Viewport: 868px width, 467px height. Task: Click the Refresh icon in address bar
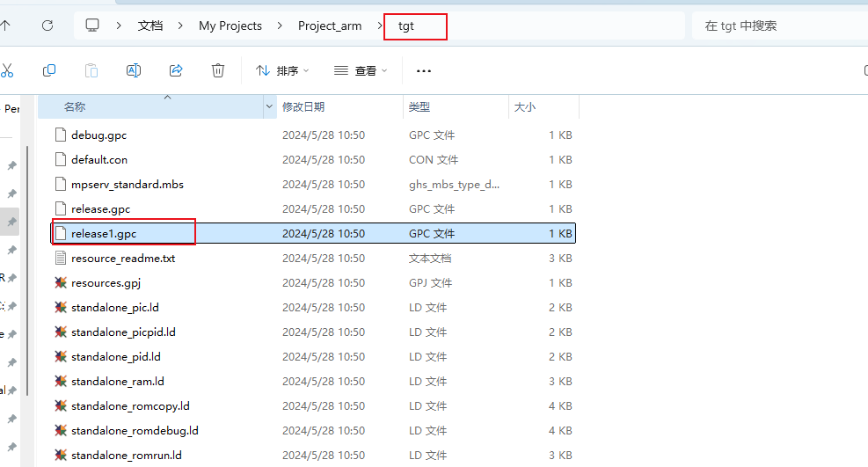coord(47,26)
